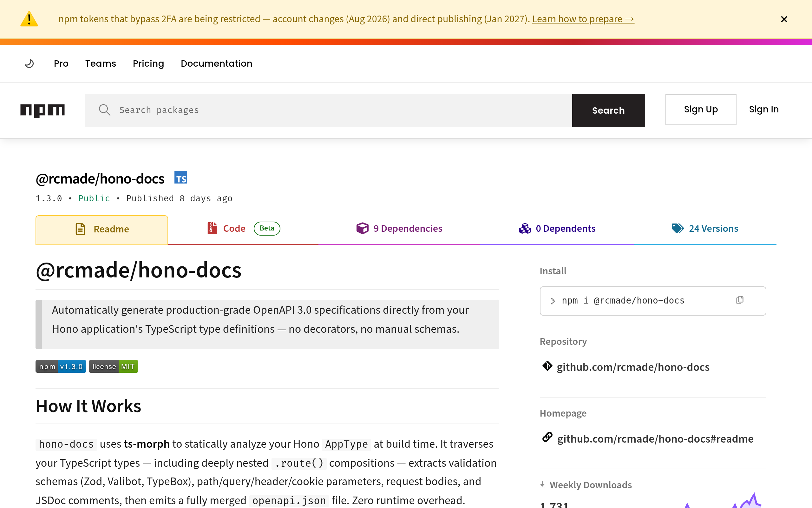This screenshot has width=812, height=508.
Task: Click the AppType inline code
Action: coord(346,444)
